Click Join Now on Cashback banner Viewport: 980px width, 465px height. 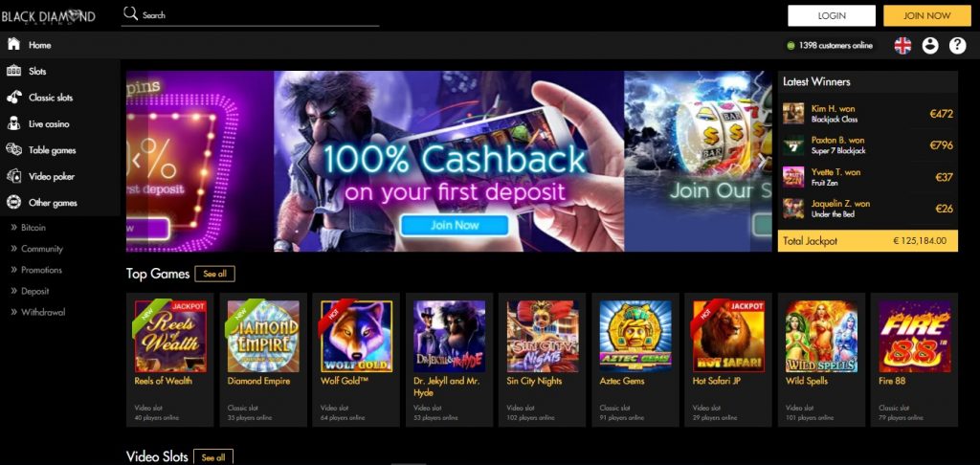click(455, 225)
